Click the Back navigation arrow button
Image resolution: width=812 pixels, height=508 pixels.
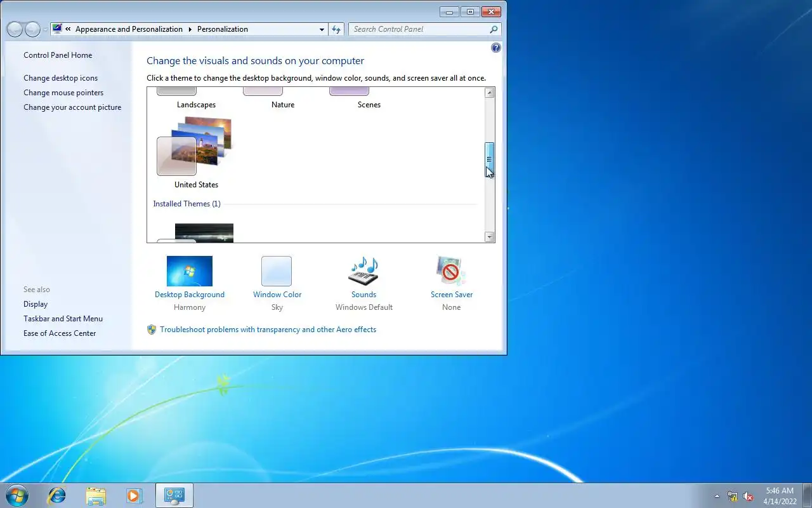15,29
